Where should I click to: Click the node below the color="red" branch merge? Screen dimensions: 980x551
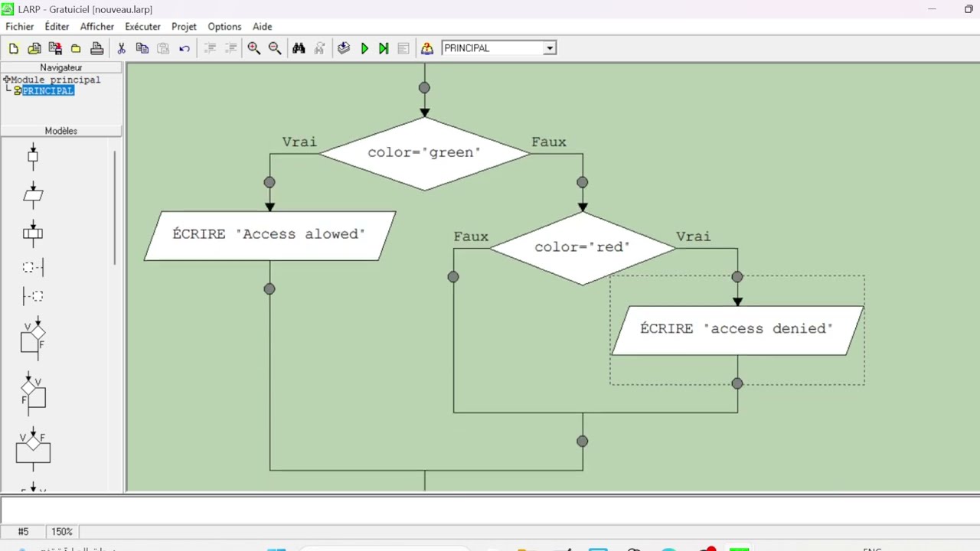[583, 442]
